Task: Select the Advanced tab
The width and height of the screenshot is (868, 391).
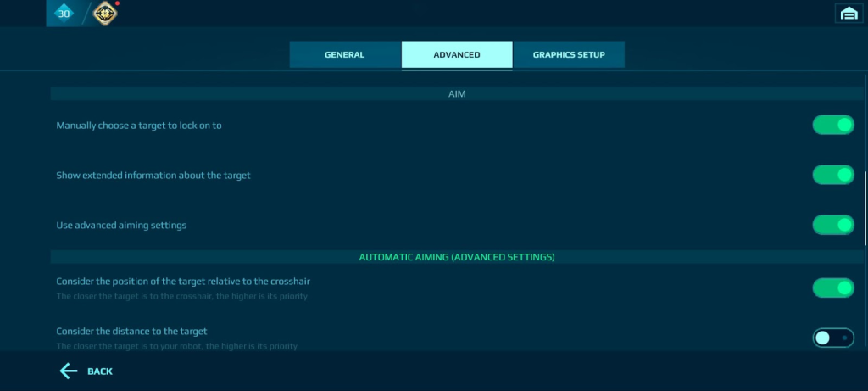Action: [x=456, y=55]
